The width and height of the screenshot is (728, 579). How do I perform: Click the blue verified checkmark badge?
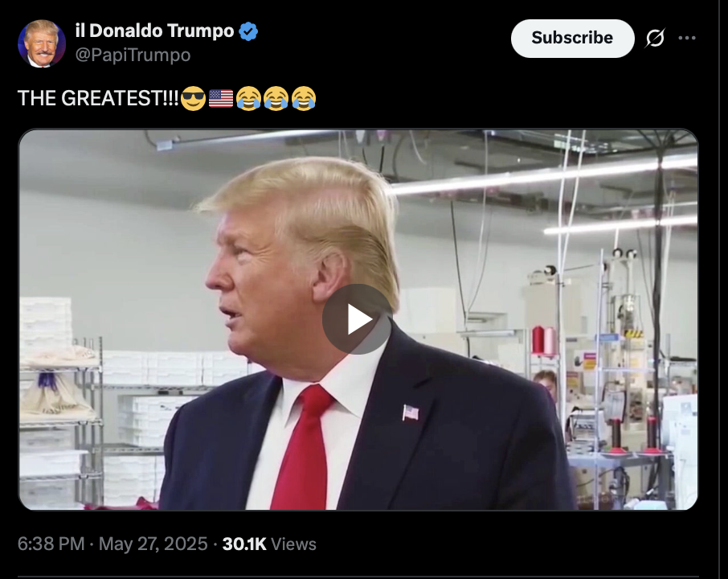click(x=248, y=31)
